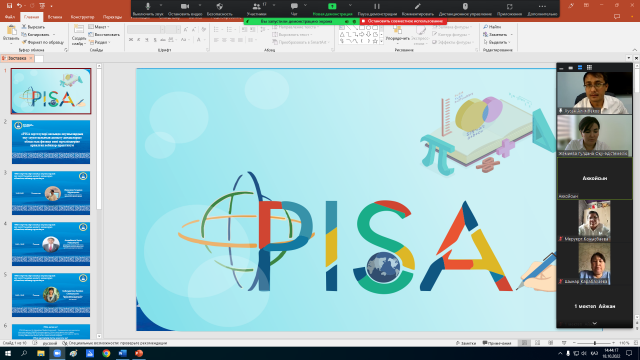Adjust the zoom slider handle
Image resolution: width=640 pixels, height=360 pixels.
click(595, 343)
